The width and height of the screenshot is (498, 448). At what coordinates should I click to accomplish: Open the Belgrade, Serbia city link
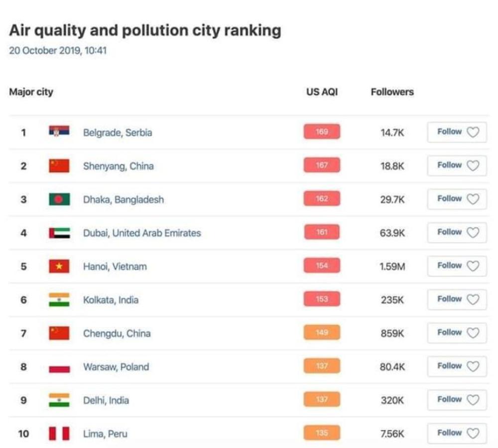coord(118,133)
